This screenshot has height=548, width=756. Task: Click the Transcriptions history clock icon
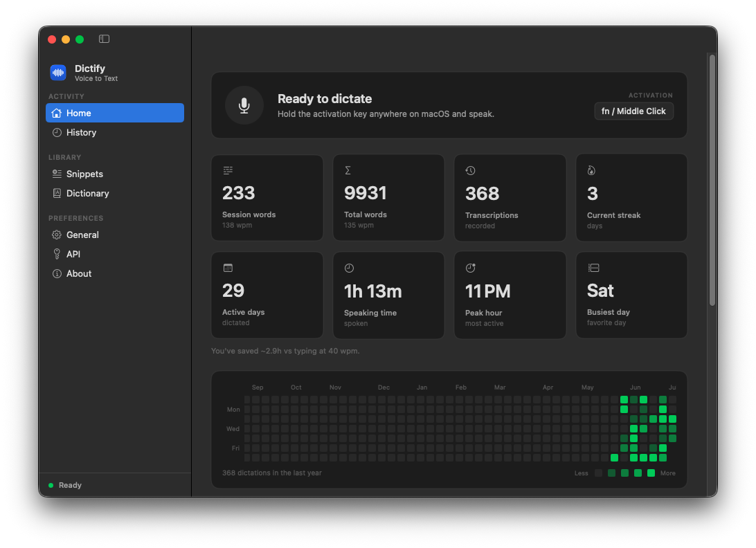[471, 171]
